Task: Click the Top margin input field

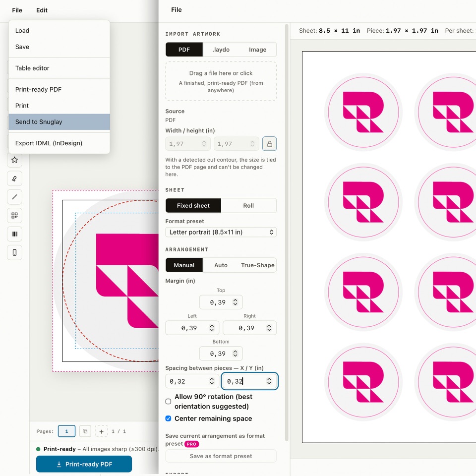Action: (x=221, y=302)
